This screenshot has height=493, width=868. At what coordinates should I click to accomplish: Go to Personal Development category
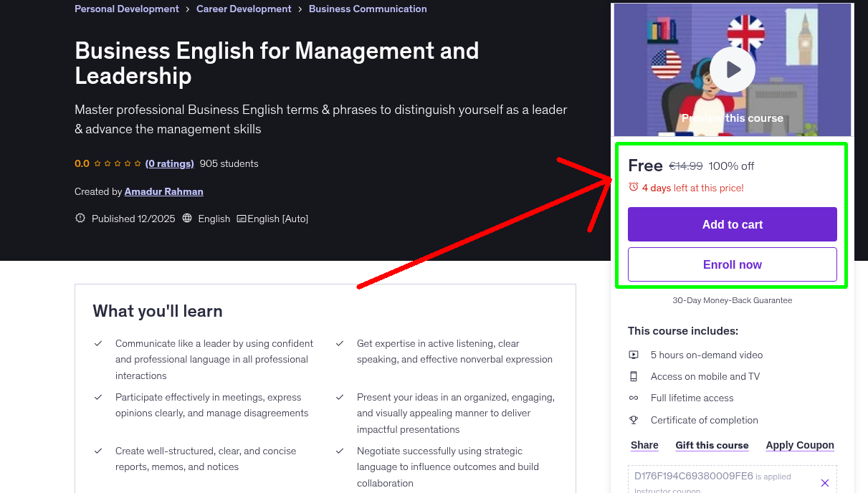[126, 9]
